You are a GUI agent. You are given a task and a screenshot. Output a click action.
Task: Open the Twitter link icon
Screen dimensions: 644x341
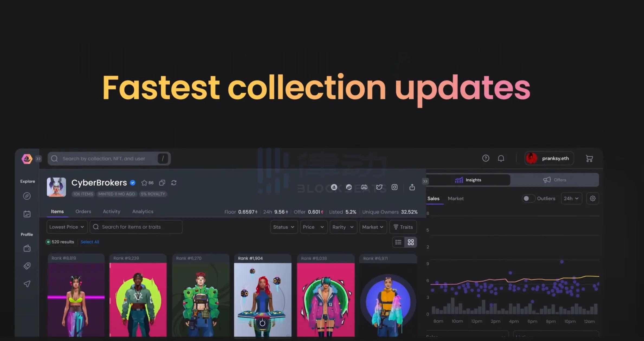379,187
